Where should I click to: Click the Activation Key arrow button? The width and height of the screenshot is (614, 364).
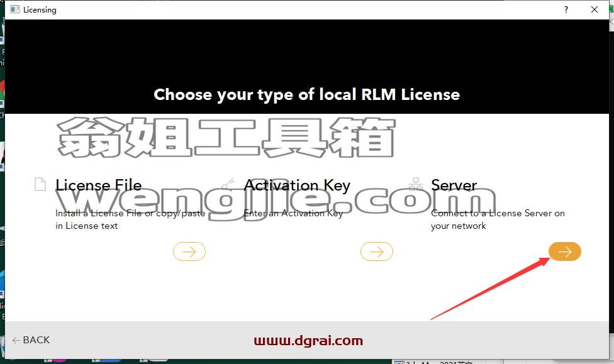tap(377, 251)
